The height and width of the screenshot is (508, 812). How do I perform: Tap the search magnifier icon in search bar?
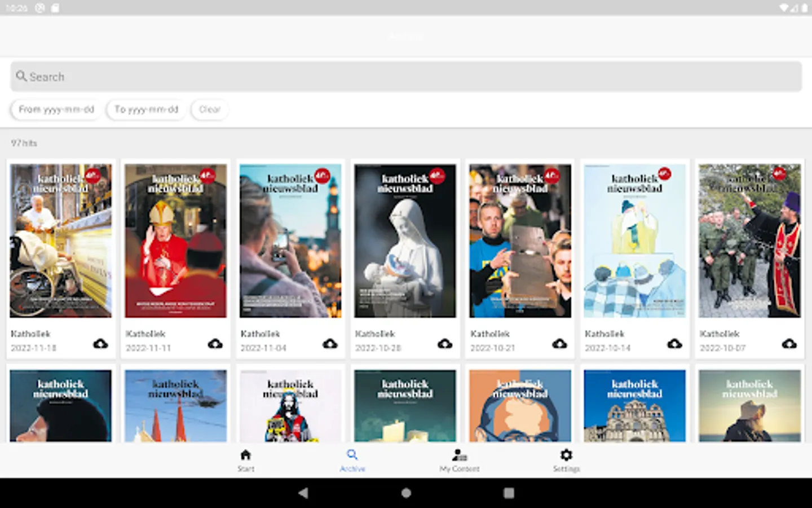point(21,76)
